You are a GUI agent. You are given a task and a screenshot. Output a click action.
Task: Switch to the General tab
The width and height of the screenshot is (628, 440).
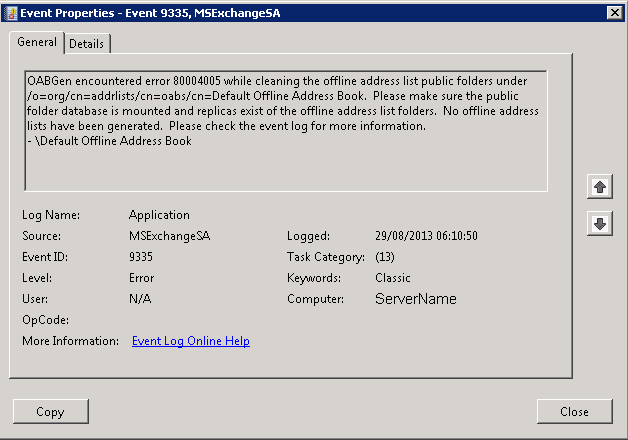tap(37, 42)
